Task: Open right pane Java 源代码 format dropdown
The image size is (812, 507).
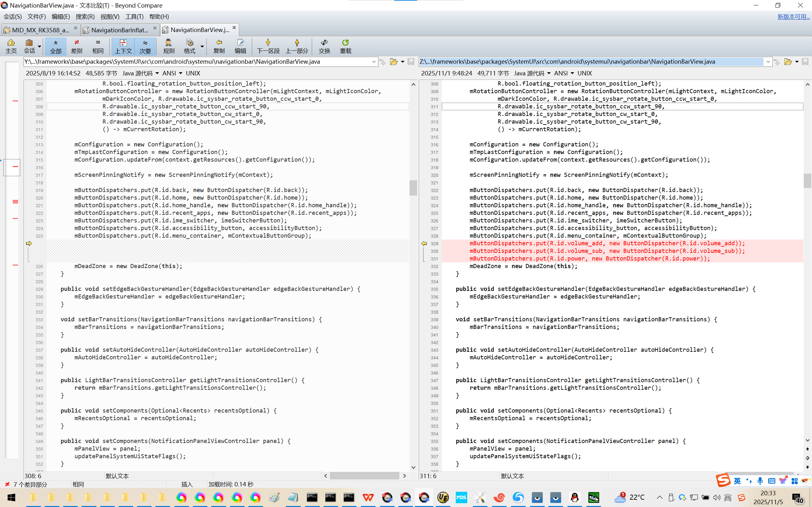Action: pyautogui.click(x=532, y=73)
